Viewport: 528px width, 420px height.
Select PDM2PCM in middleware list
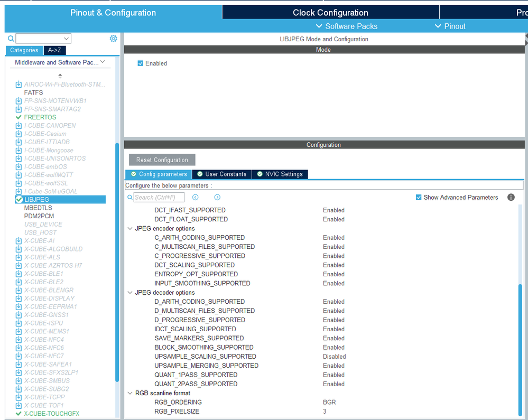(x=39, y=216)
